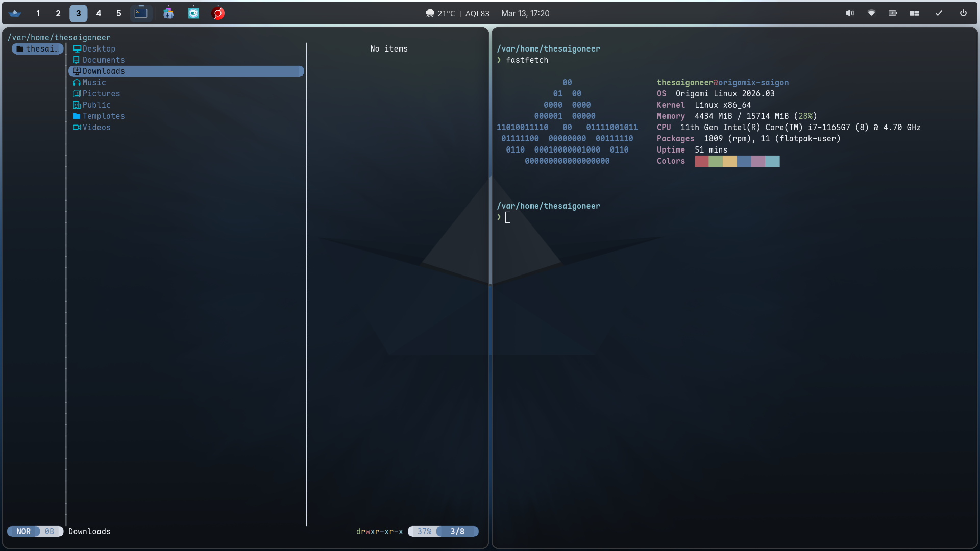Open the teal camera app in taskbar
This screenshot has height=551, width=980.
193,13
